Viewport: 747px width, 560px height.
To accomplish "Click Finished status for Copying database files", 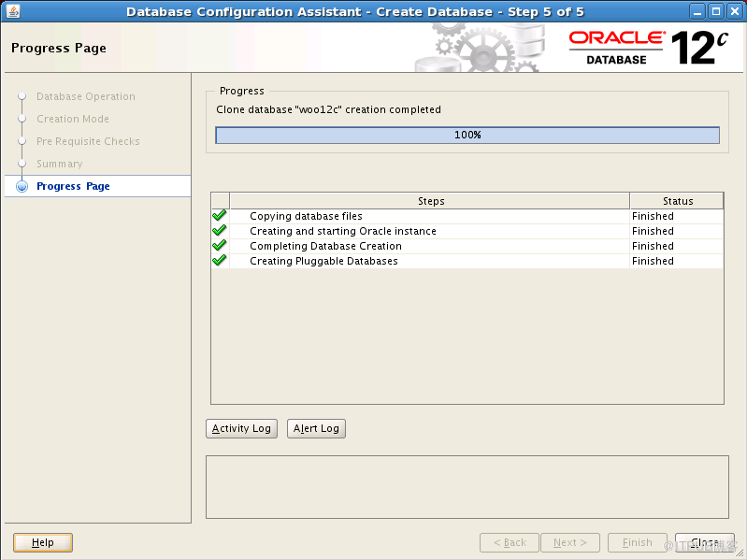I will pyautogui.click(x=653, y=216).
